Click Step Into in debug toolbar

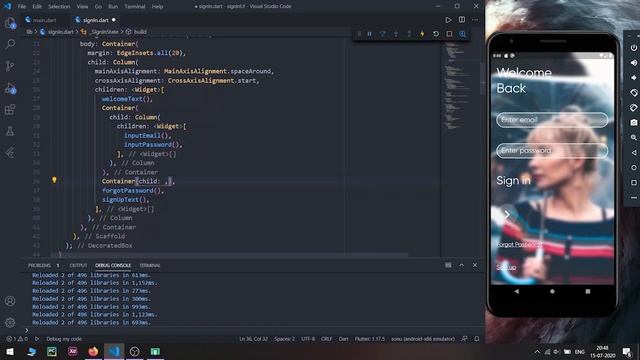click(396, 34)
